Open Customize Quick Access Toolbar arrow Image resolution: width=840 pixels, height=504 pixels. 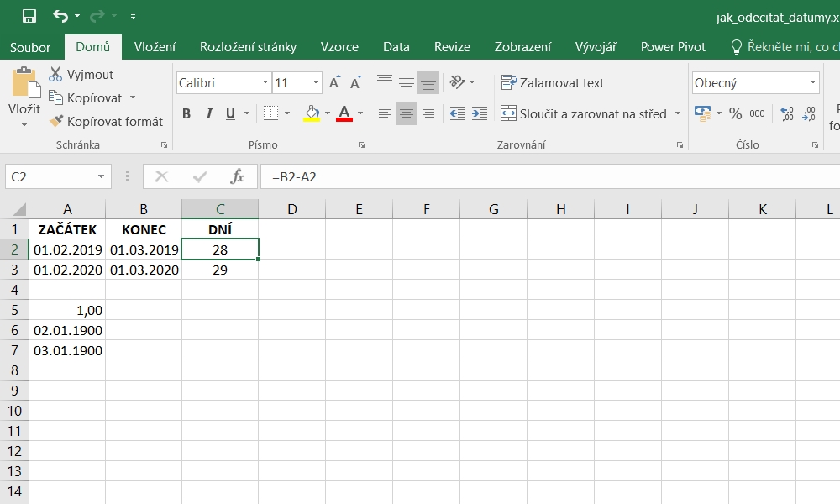point(133,17)
